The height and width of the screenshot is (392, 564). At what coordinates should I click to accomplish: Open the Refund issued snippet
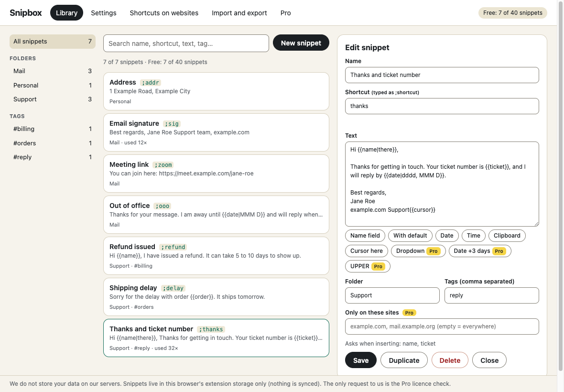tap(216, 256)
